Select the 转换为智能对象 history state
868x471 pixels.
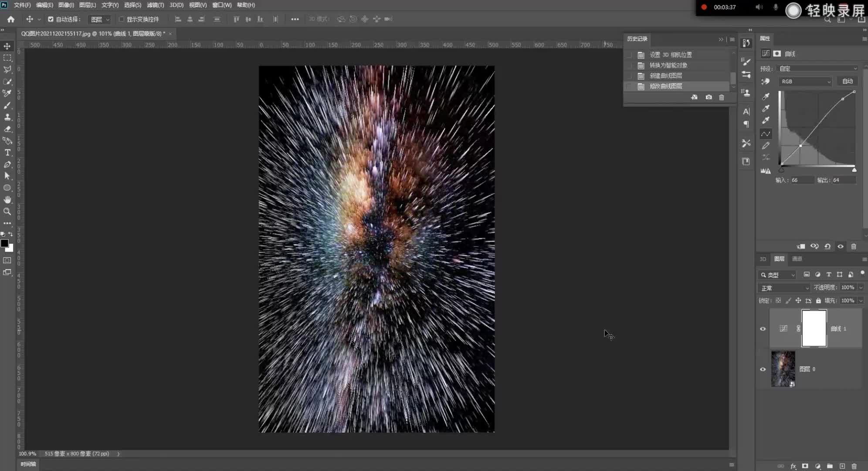point(669,65)
